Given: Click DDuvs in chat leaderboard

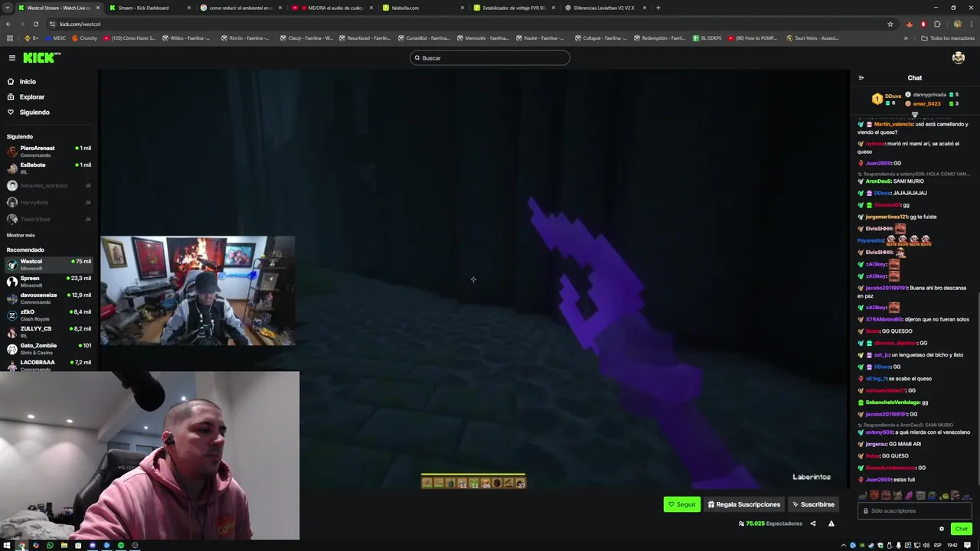Looking at the screenshot, I should (x=893, y=96).
